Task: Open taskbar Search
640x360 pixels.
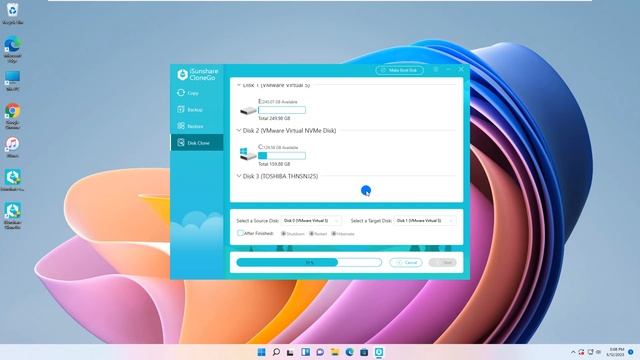Action: click(x=276, y=352)
